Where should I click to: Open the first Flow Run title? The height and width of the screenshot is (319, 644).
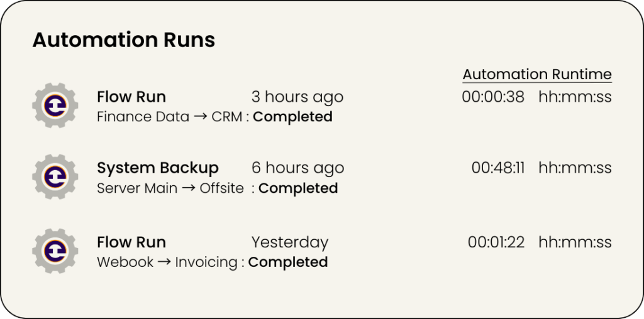[131, 97]
